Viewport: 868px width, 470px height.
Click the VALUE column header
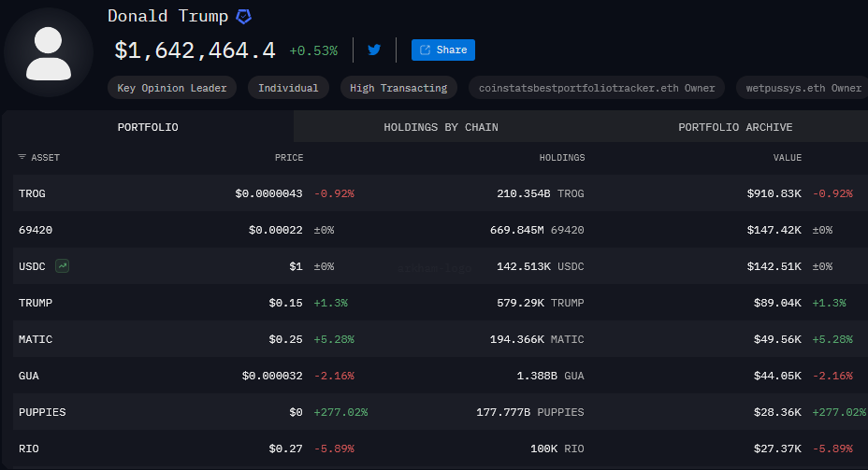(x=788, y=158)
